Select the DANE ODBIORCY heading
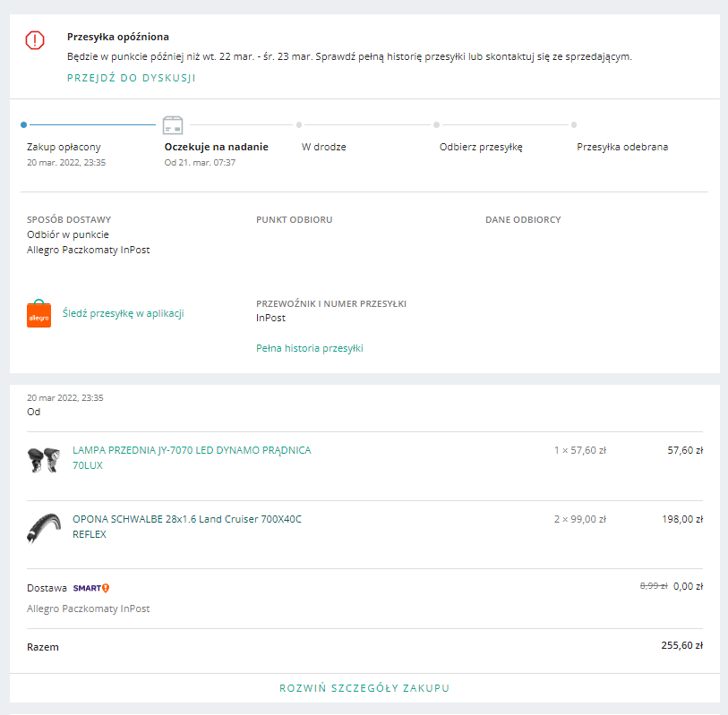 tap(523, 220)
